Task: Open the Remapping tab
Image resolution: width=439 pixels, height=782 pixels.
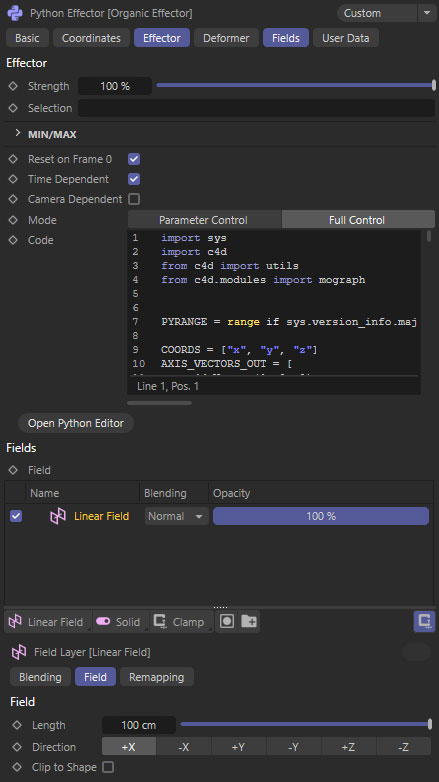Action: pyautogui.click(x=157, y=677)
